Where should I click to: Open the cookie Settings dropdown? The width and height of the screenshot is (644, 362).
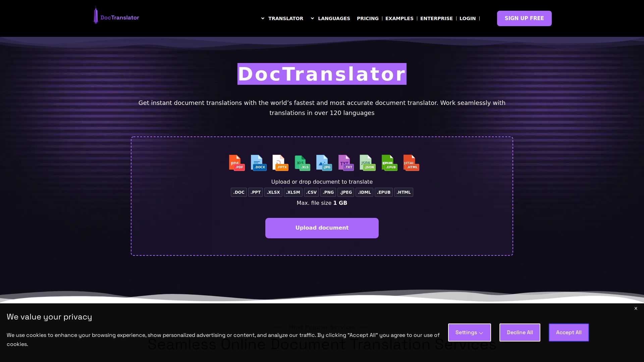(469, 332)
